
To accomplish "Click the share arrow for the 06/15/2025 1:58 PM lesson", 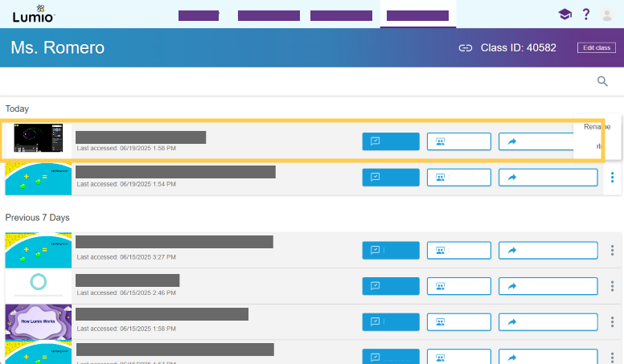I will pyautogui.click(x=548, y=322).
